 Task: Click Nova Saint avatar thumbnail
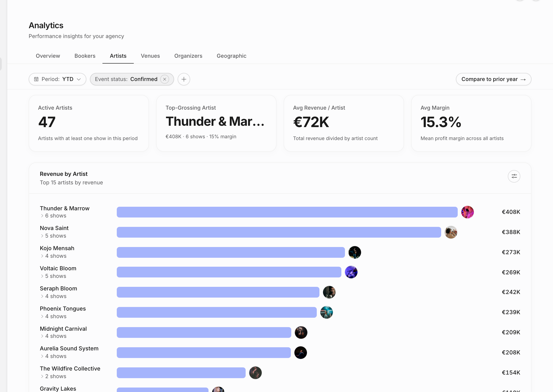point(451,232)
